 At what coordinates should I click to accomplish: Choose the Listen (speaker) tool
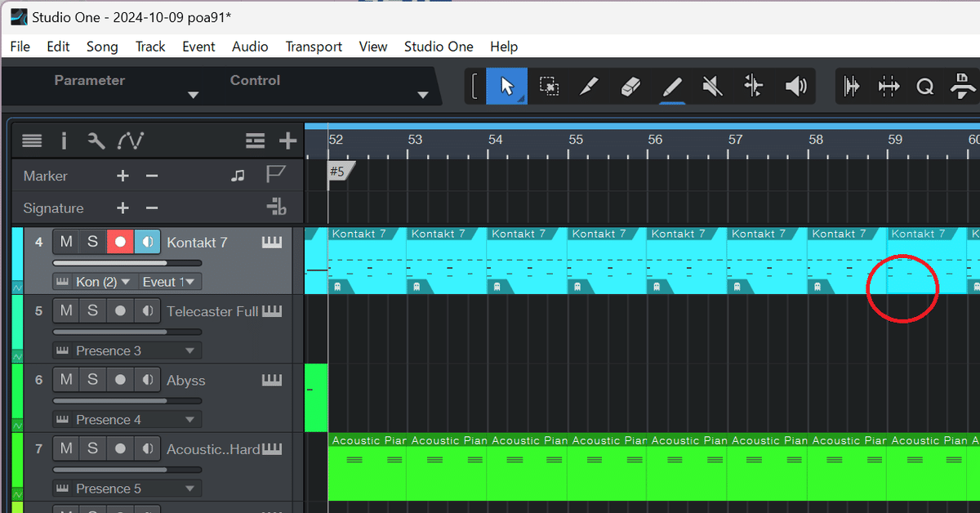click(795, 86)
